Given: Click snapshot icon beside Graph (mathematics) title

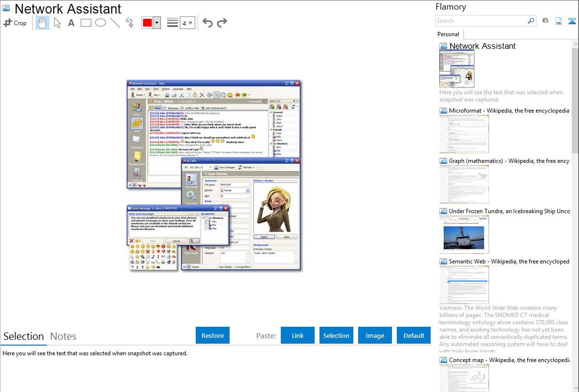Looking at the screenshot, I should click(443, 161).
